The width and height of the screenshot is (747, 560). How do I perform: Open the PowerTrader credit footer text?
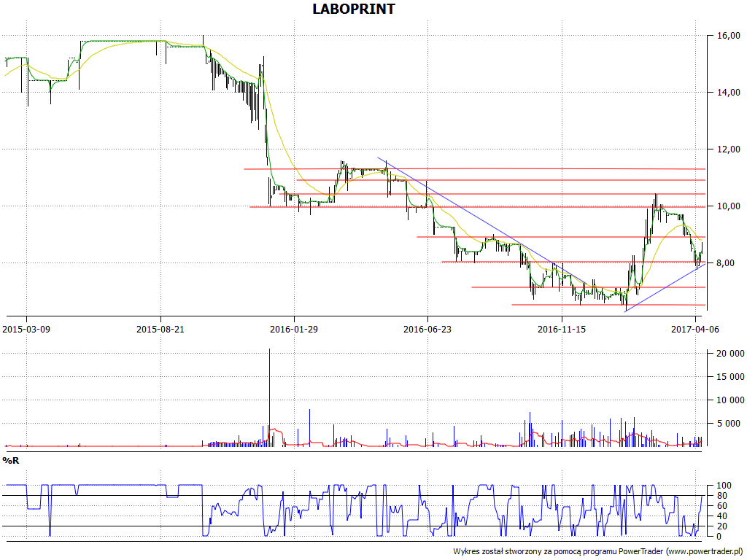[598, 551]
